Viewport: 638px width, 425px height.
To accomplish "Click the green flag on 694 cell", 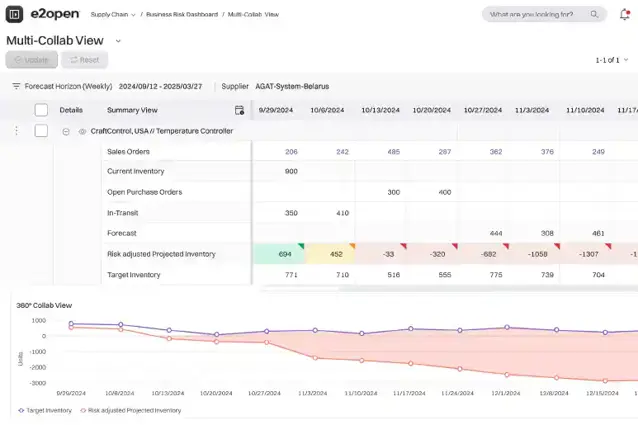I will (301, 246).
